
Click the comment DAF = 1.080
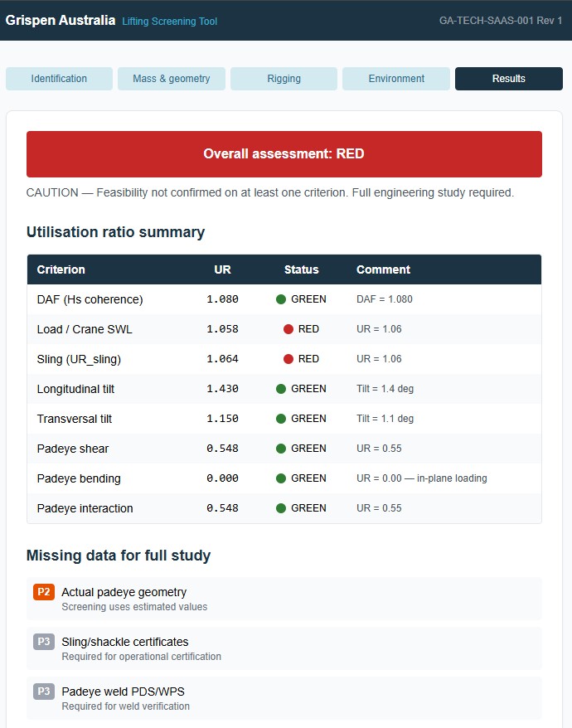point(385,299)
